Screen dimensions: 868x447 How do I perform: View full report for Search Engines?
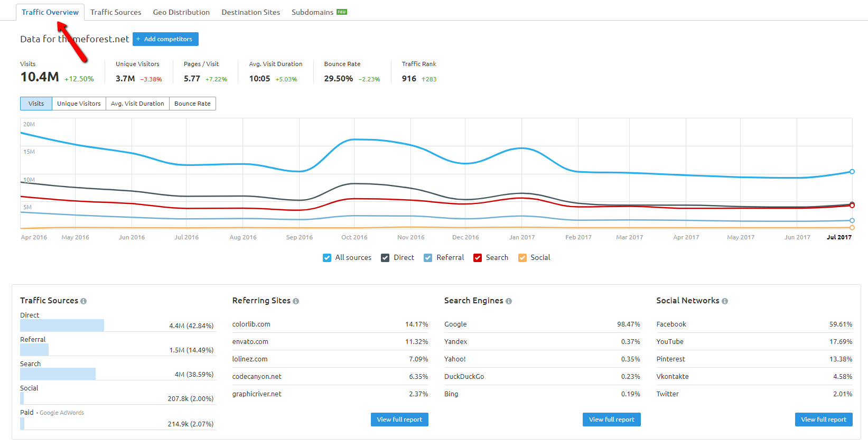tap(611, 420)
